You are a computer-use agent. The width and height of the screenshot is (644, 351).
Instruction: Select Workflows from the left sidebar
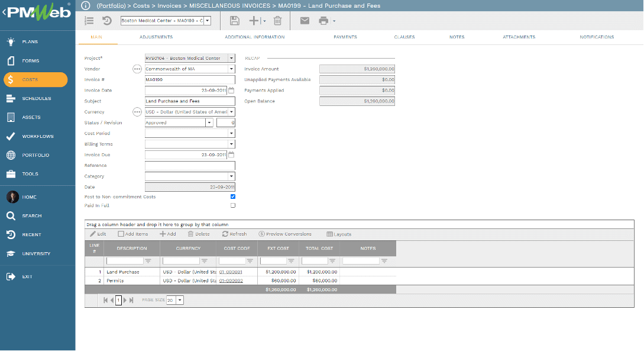click(35, 136)
